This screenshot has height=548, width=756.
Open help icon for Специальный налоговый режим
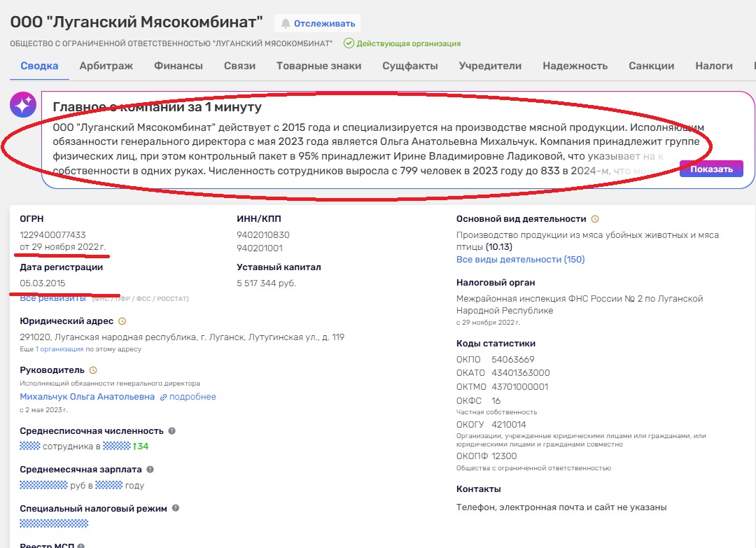(x=176, y=508)
